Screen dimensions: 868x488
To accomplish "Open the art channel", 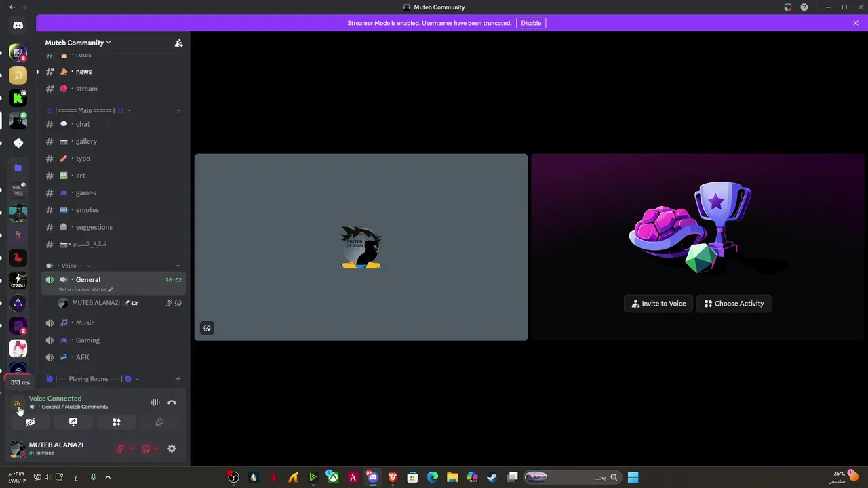I will [113, 176].
